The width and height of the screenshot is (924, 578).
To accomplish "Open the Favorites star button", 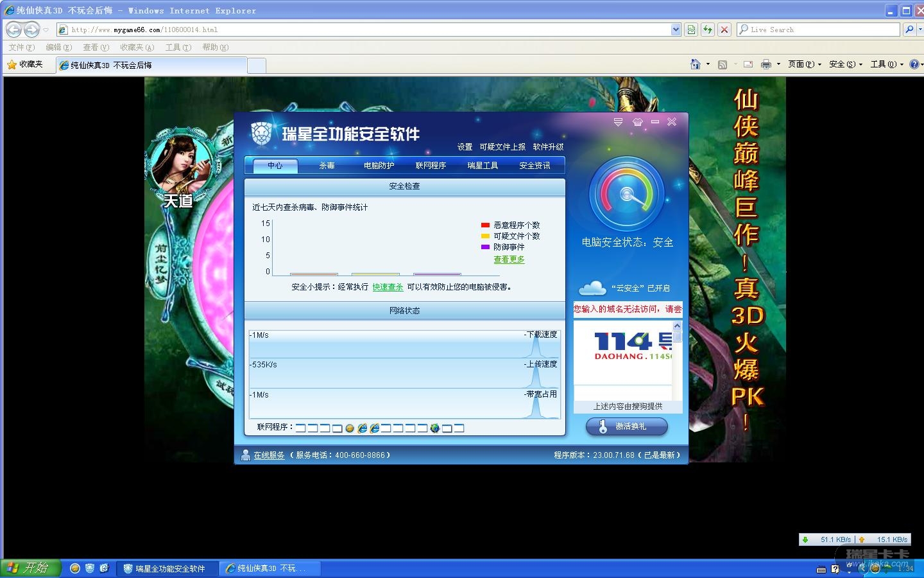I will click(24, 64).
